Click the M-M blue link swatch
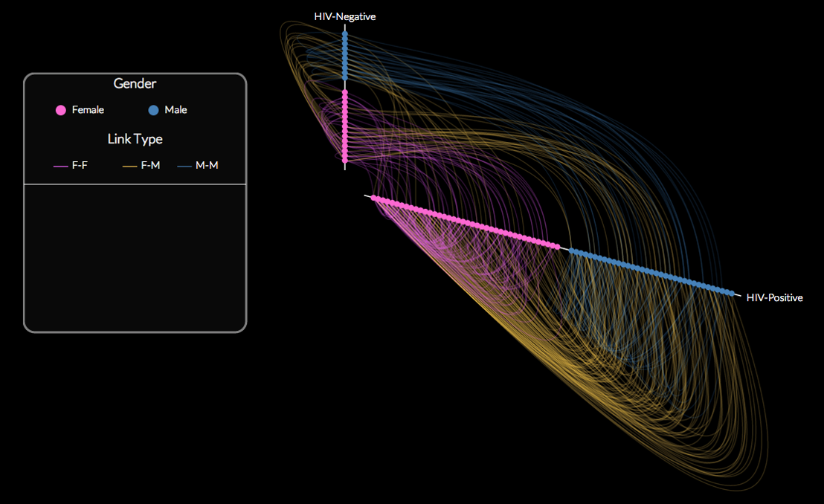Screen dimensions: 824x504 184,166
